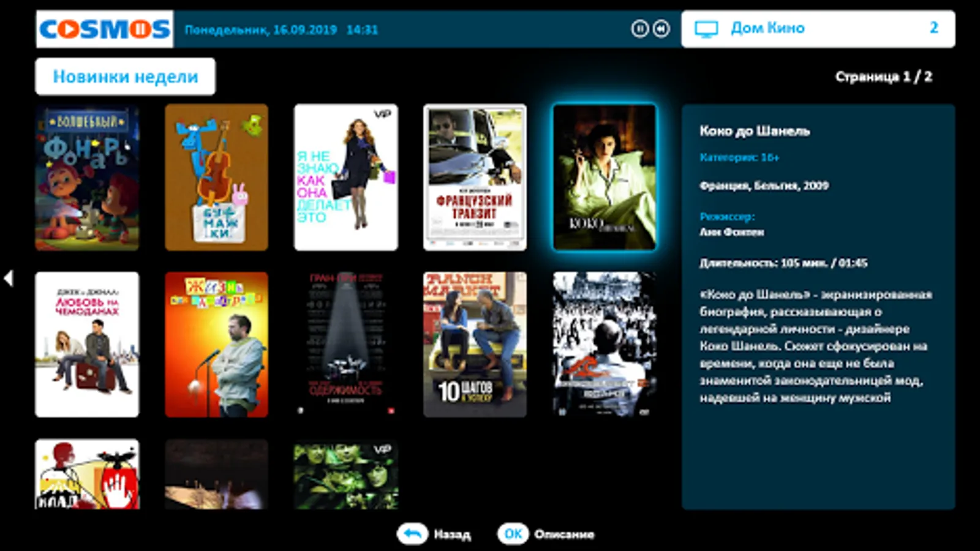Screen dimensions: 980x551
Task: Select the Дом Кино channel label
Action: (x=767, y=28)
